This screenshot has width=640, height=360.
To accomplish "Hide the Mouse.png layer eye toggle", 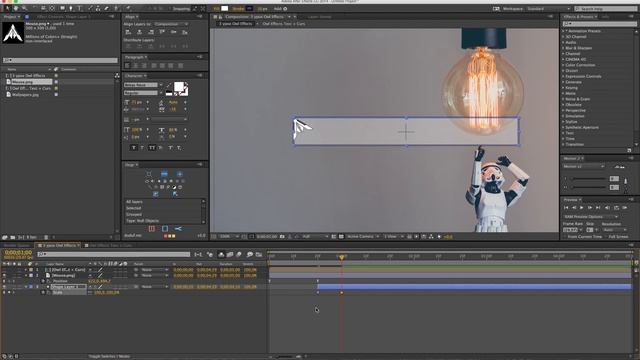I will pyautogui.click(x=4, y=276).
